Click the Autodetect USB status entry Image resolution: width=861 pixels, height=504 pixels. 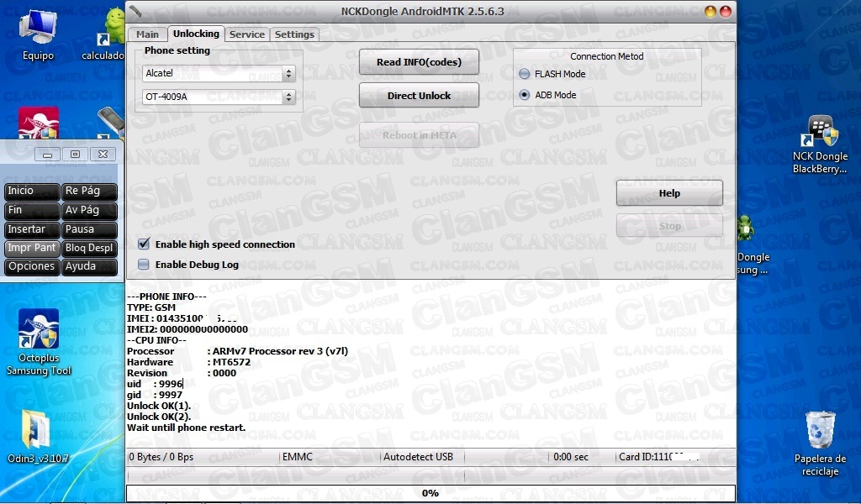tap(418, 457)
